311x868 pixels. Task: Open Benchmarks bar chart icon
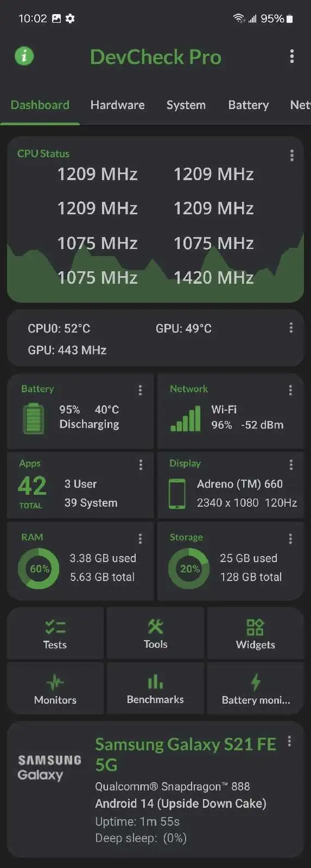[x=155, y=681]
